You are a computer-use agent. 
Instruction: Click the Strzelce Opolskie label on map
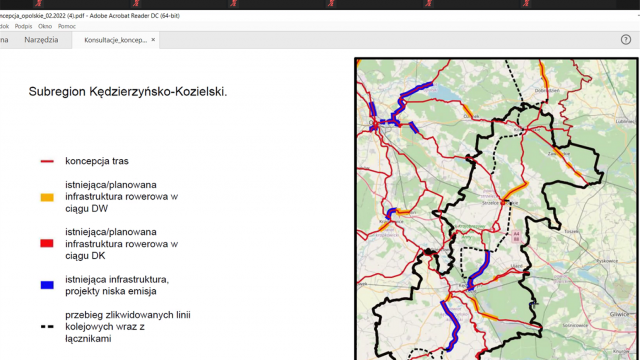(x=500, y=203)
